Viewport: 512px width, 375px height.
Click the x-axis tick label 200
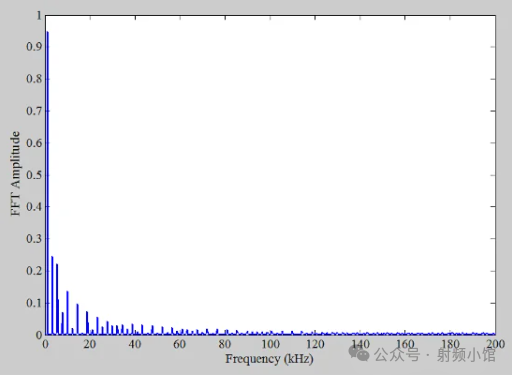coord(495,344)
